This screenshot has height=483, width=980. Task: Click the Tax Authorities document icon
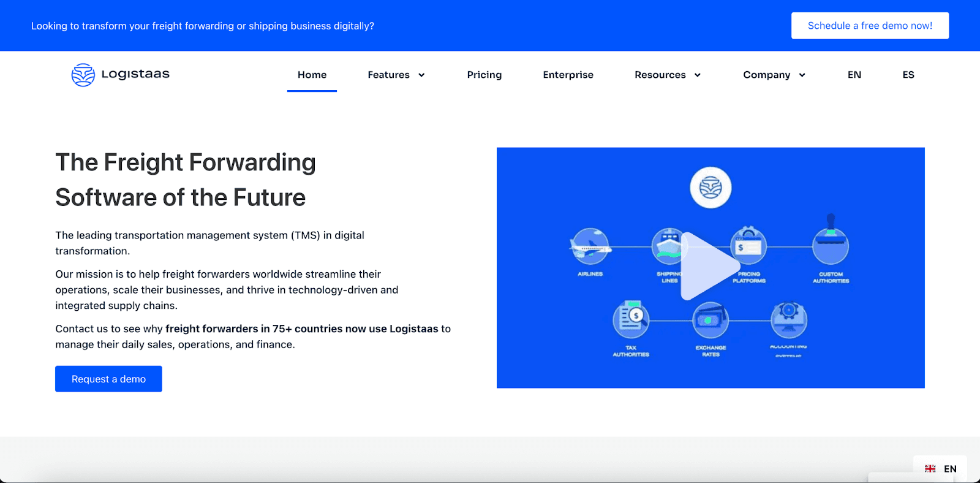tap(631, 319)
